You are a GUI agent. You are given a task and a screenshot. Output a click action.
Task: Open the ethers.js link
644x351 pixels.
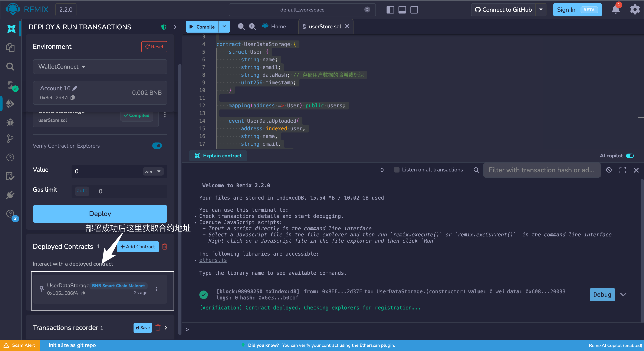(x=213, y=260)
